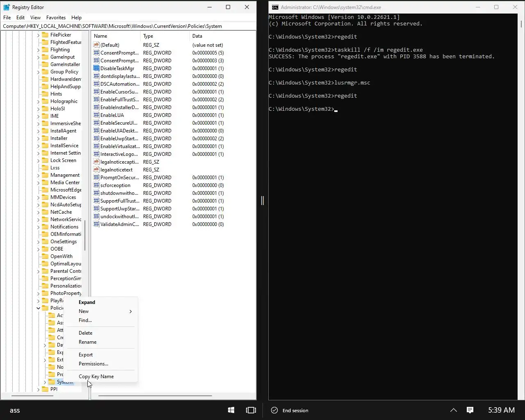
Task: Expand the Holographic tree node
Action: point(39,101)
